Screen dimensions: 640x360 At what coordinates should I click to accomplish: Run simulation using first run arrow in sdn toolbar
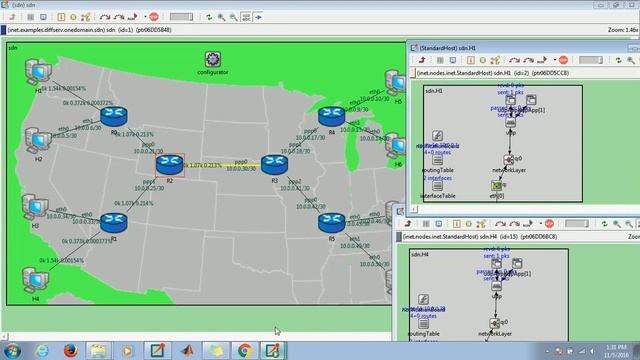105,17
